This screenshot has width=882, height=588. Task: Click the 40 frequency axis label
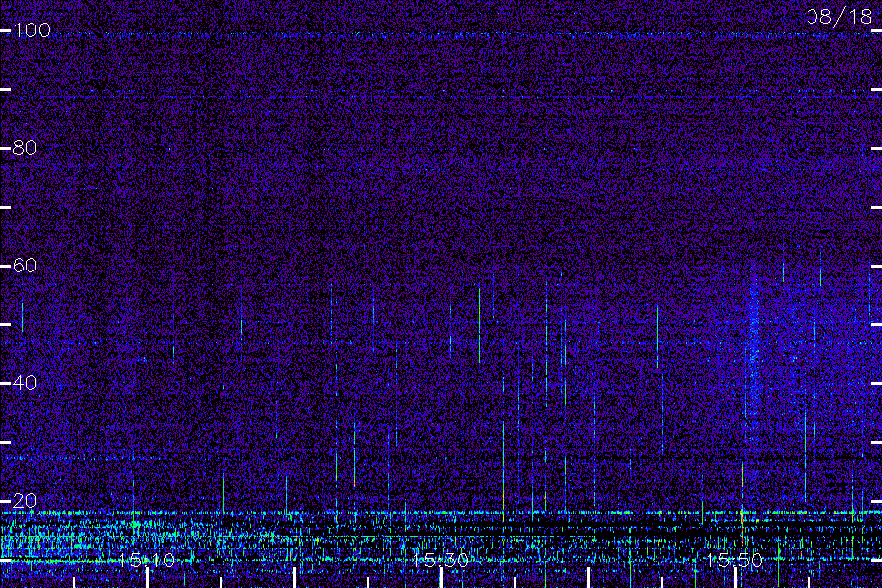24,382
